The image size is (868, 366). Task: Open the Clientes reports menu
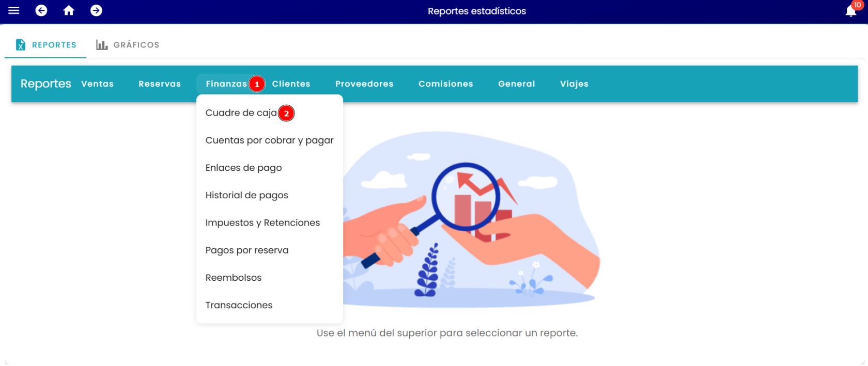click(291, 84)
